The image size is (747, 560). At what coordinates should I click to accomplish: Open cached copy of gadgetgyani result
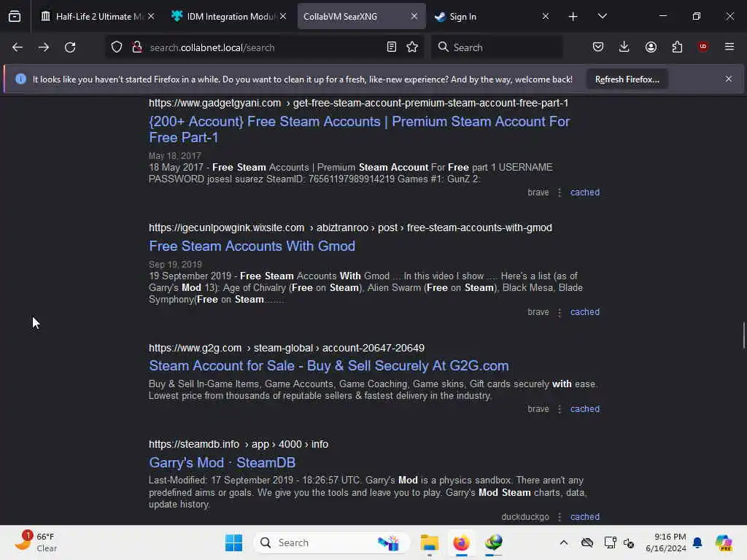tap(585, 192)
